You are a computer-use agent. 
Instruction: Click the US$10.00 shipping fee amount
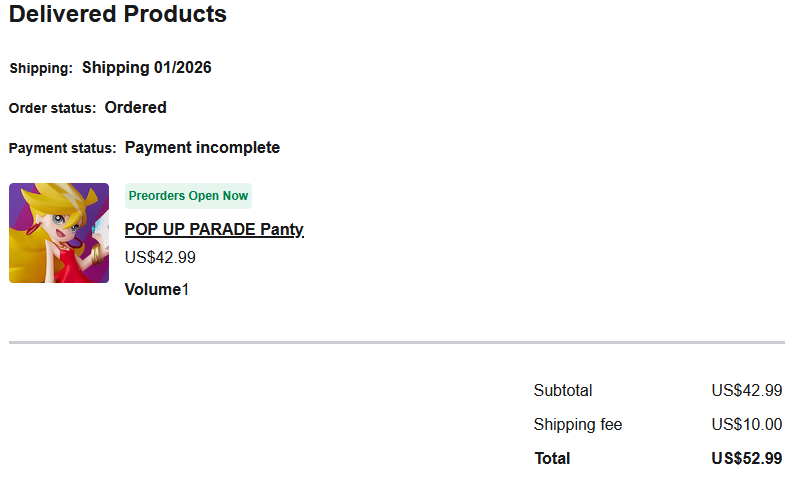click(x=746, y=425)
